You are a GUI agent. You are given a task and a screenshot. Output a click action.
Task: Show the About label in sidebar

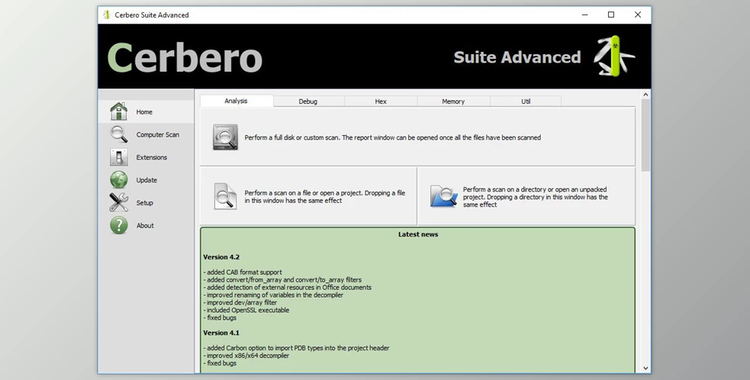pos(145,225)
